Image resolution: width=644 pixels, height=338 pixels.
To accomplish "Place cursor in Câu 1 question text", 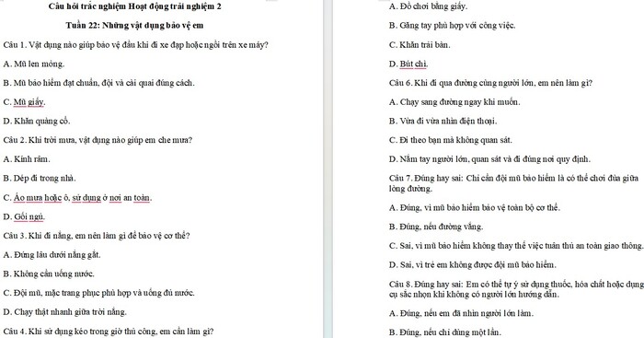I will (x=135, y=45).
